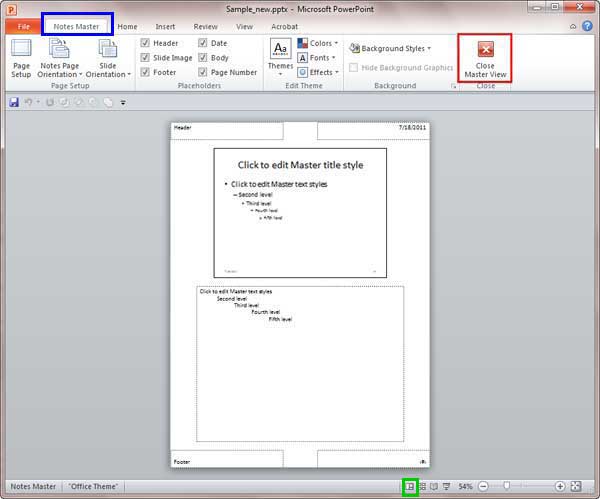600x499 pixels.
Task: Click Notes Master status bar label
Action: [33, 486]
